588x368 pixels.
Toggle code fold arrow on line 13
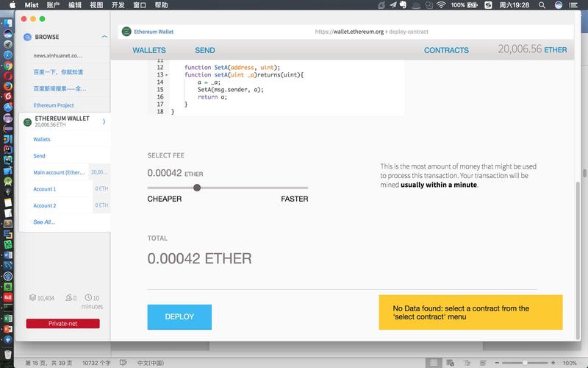point(167,75)
